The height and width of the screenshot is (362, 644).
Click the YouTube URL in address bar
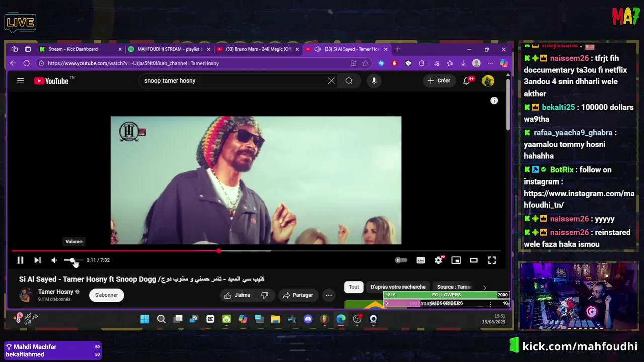133,63
